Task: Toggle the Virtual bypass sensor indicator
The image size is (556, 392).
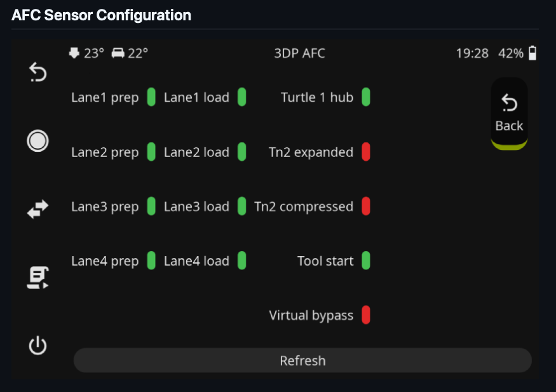Action: (366, 315)
